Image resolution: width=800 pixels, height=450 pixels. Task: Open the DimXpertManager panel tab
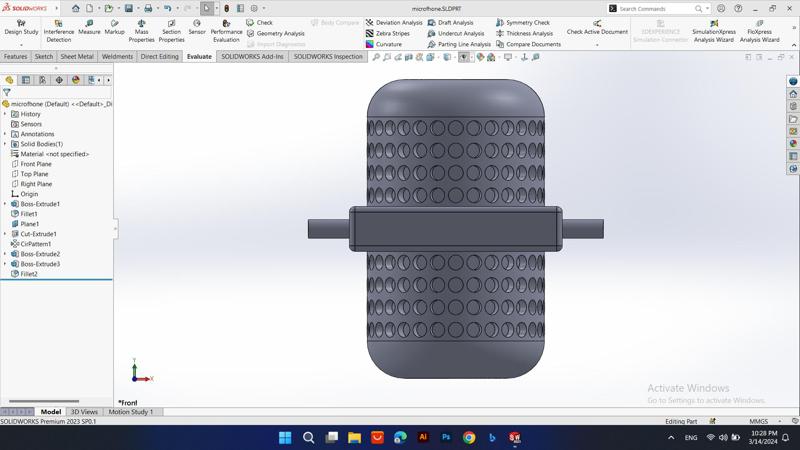59,80
